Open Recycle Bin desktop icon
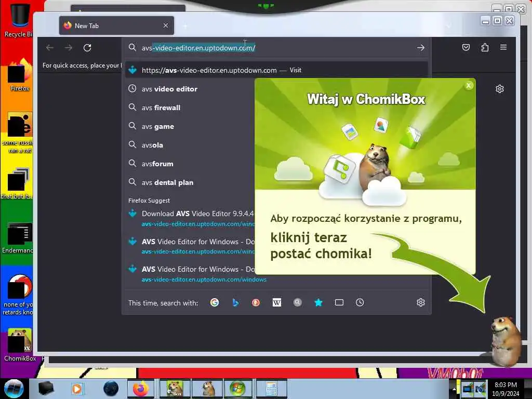 click(x=19, y=20)
